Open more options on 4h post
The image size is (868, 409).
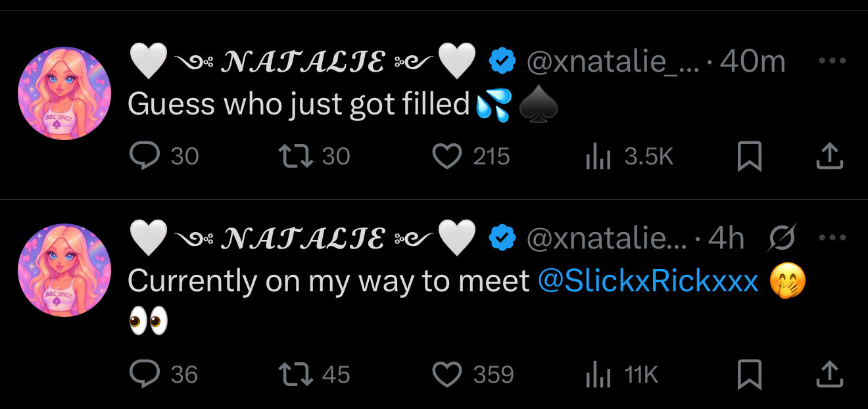(832, 238)
